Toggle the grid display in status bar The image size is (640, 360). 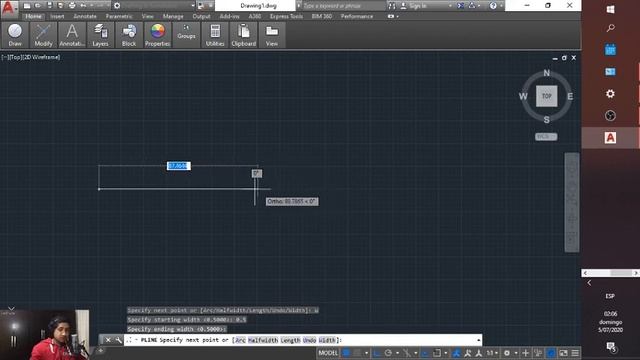[346, 353]
